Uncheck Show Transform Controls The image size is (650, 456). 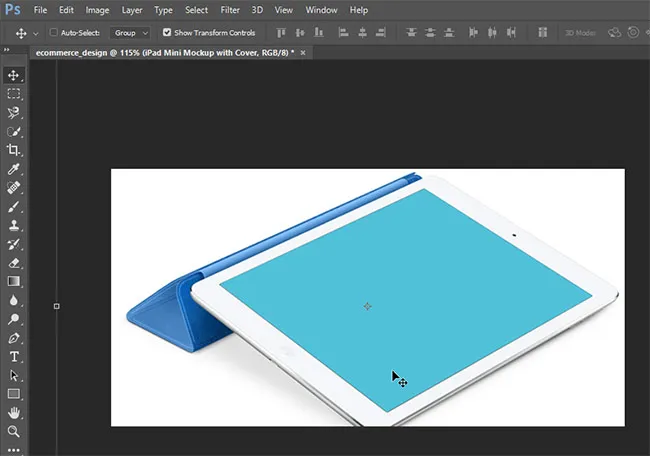(166, 33)
